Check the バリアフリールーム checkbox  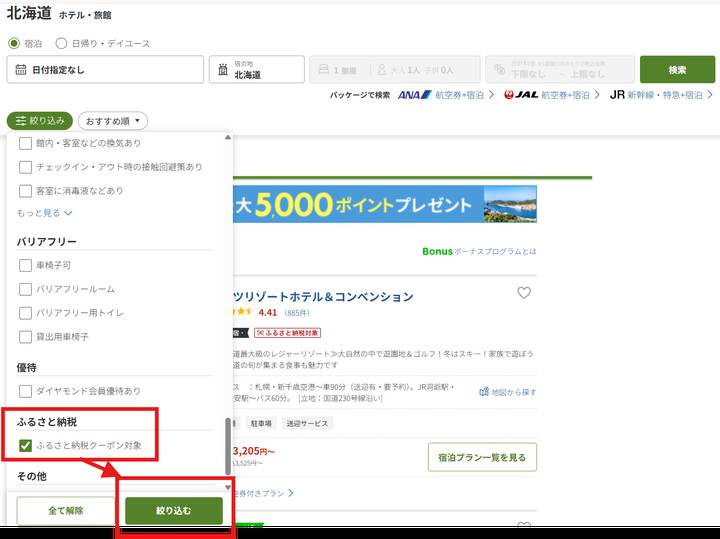[x=25, y=289]
